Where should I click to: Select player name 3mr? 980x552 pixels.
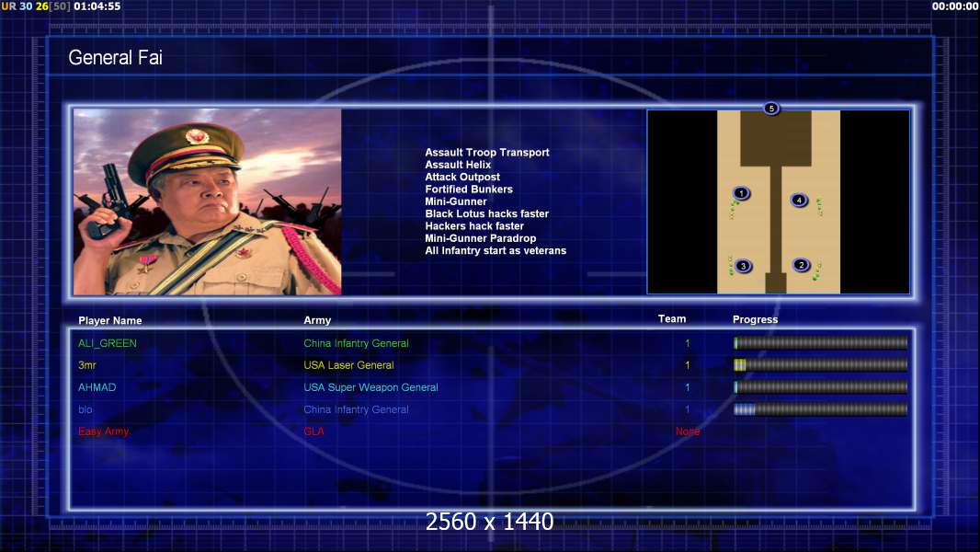point(86,365)
